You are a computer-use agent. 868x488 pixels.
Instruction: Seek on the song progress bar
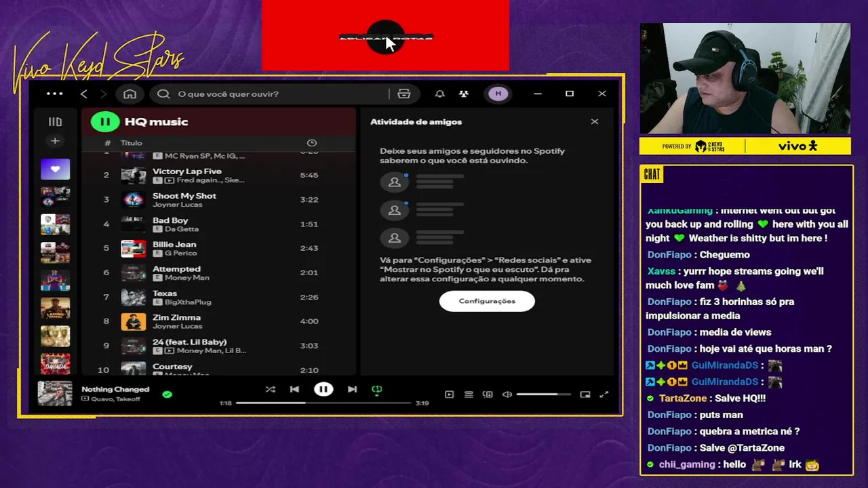click(x=323, y=403)
